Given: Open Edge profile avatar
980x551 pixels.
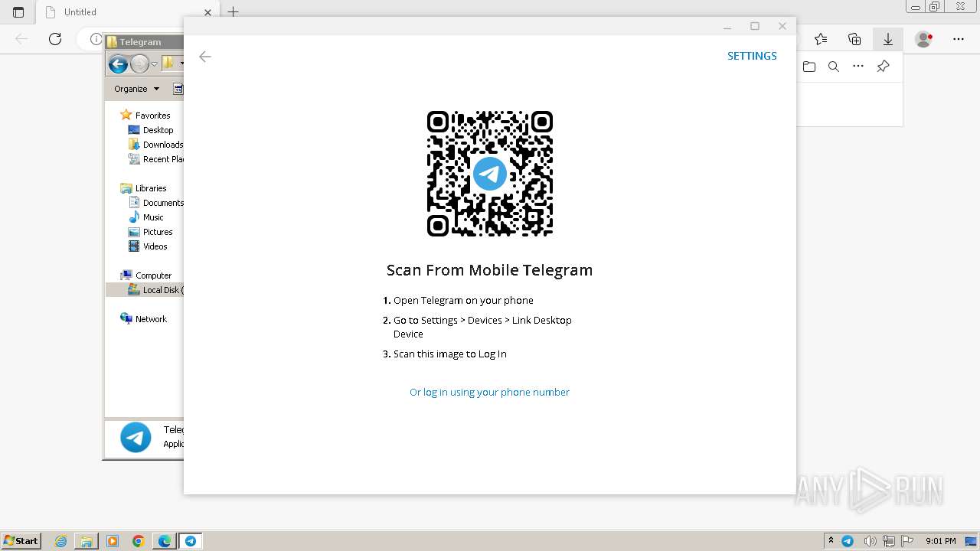Looking at the screenshot, I should coord(924,39).
